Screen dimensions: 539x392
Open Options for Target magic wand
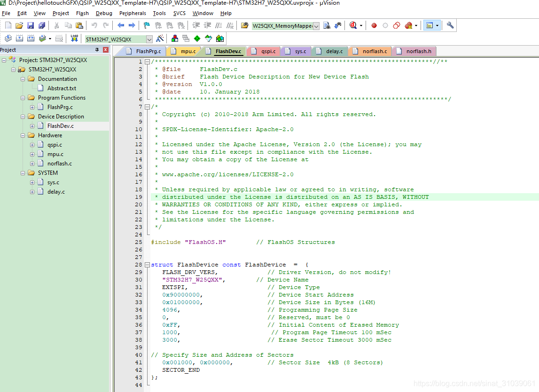point(160,39)
